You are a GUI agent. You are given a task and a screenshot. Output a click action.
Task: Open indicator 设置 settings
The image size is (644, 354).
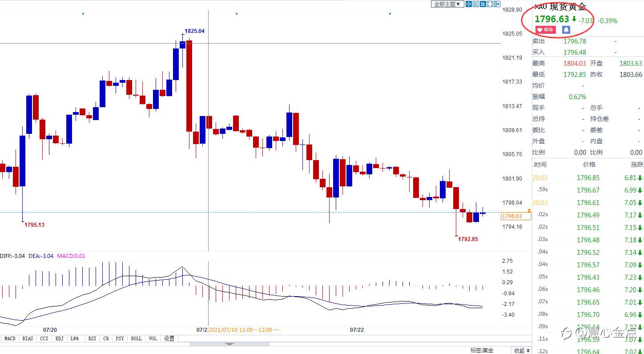[x=169, y=338]
